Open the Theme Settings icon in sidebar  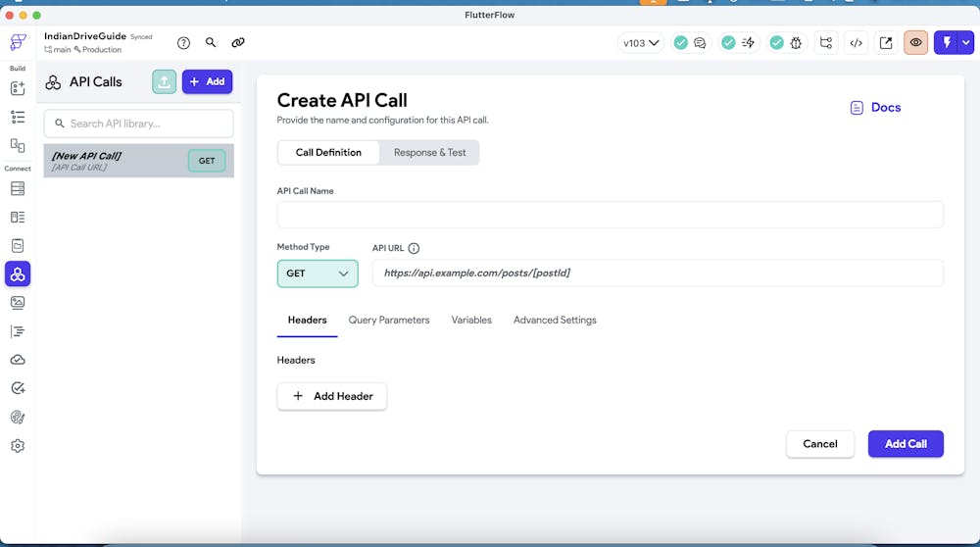point(18,417)
